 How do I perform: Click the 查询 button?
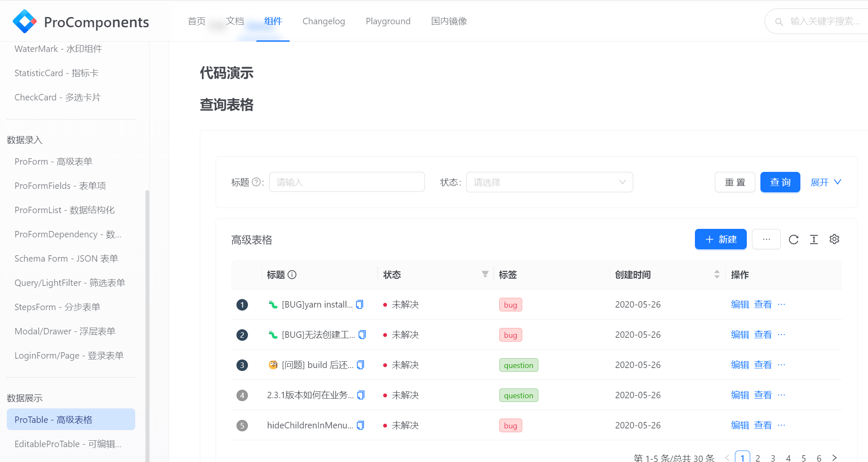pyautogui.click(x=780, y=182)
